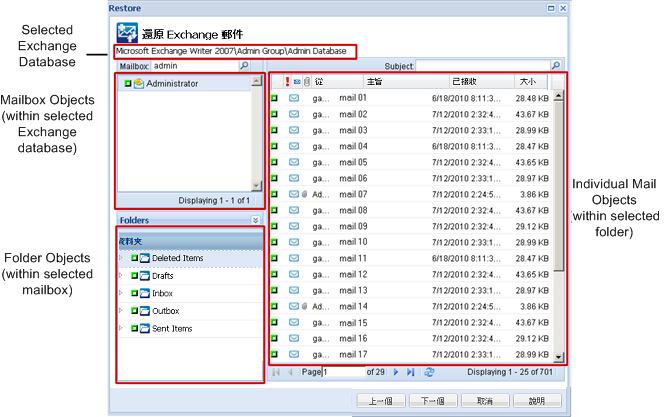Click the envelope icon for mail 01
This screenshot has width=665, height=417.
coord(294,98)
